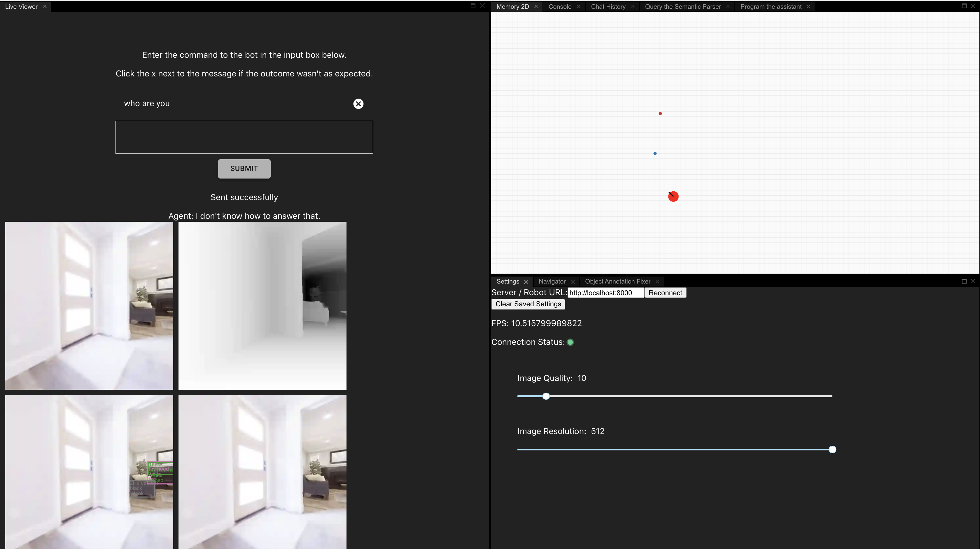Click Clear Saved Settings button
Image resolution: width=980 pixels, height=549 pixels.
pos(528,304)
